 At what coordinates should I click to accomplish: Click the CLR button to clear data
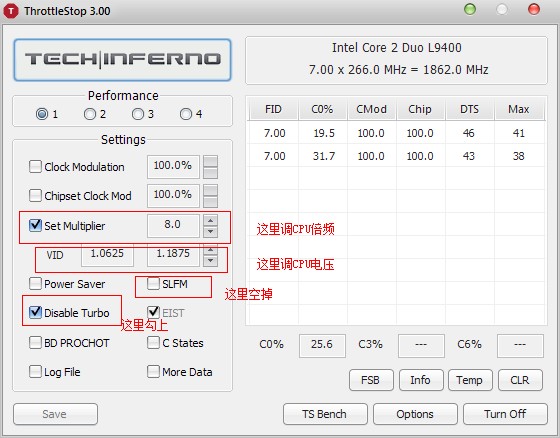coord(520,380)
